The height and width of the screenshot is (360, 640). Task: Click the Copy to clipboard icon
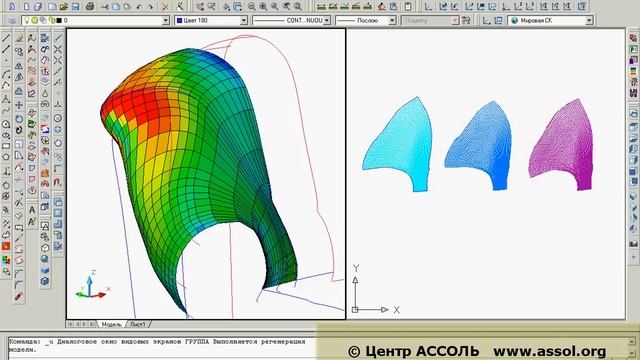tap(116, 7)
